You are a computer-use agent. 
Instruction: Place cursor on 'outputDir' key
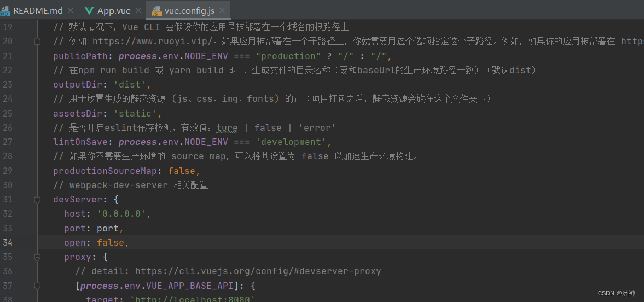coord(78,85)
